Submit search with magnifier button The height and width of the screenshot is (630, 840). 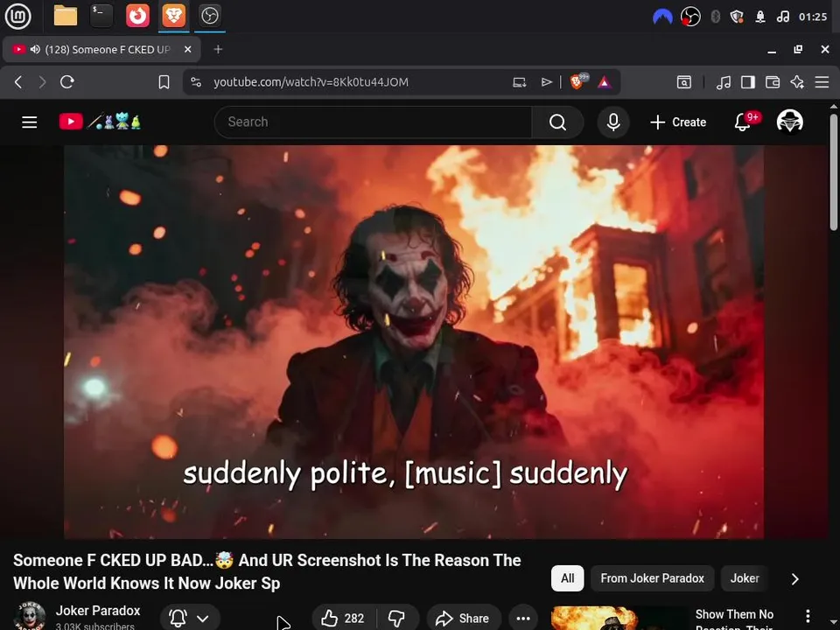557,122
